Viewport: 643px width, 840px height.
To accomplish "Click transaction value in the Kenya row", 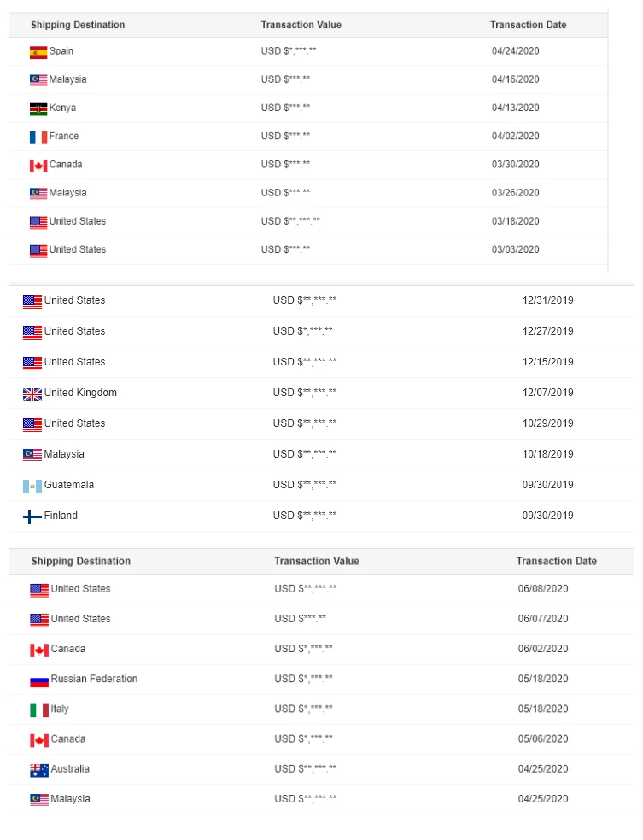I will pos(286,108).
